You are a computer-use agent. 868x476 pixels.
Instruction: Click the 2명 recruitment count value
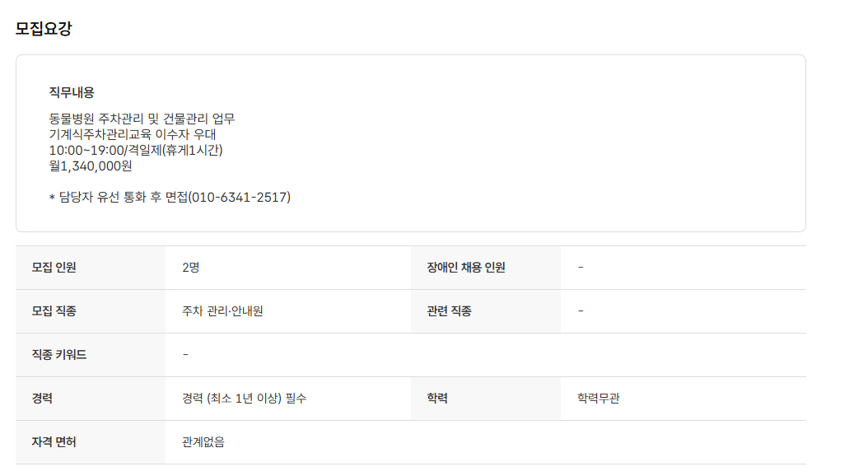tap(190, 268)
